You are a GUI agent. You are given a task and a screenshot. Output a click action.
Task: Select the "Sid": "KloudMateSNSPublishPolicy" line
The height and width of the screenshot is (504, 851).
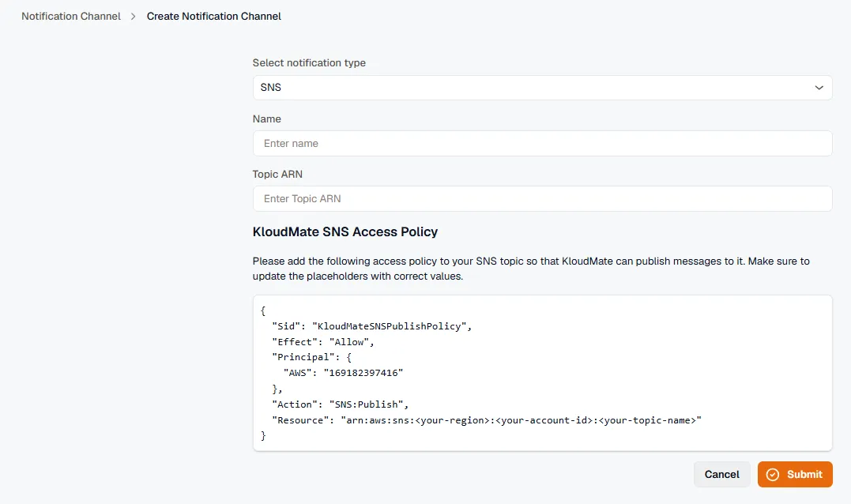pyautogui.click(x=372, y=326)
